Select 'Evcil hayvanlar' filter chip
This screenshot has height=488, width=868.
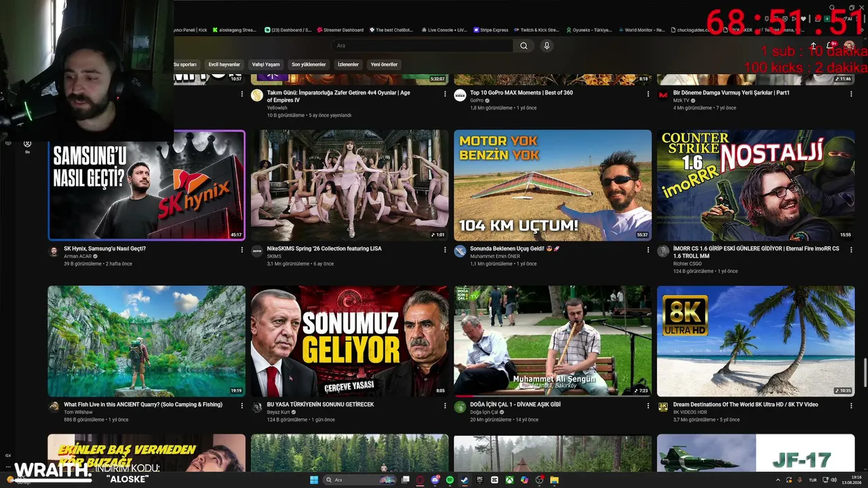tap(224, 64)
